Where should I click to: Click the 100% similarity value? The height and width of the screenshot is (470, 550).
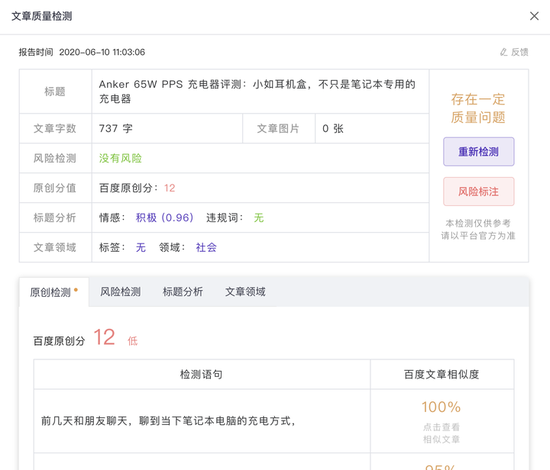(x=441, y=407)
